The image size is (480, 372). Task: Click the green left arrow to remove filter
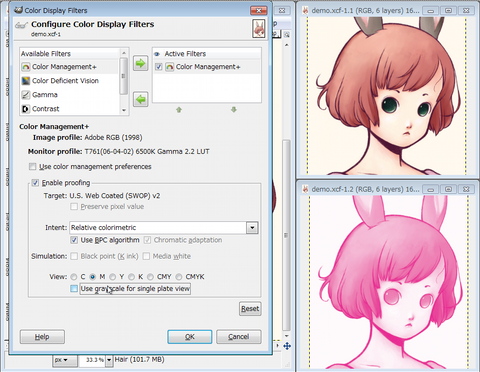pyautogui.click(x=141, y=99)
